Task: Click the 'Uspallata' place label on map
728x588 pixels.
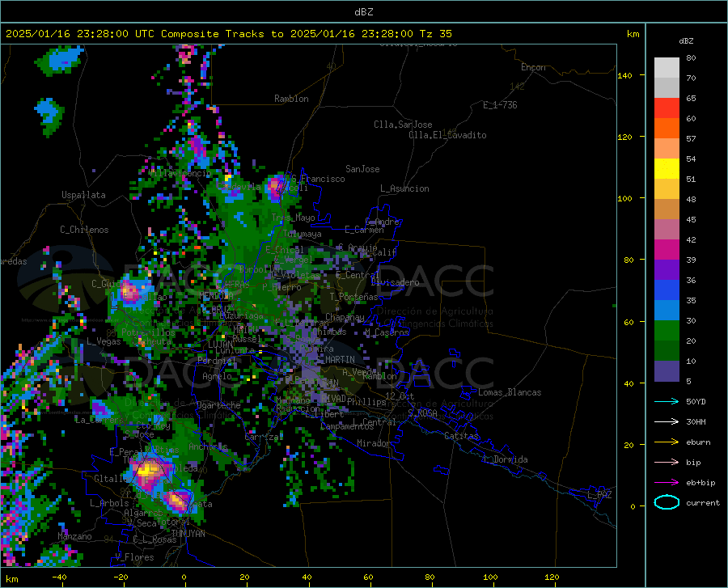Action: click(83, 195)
